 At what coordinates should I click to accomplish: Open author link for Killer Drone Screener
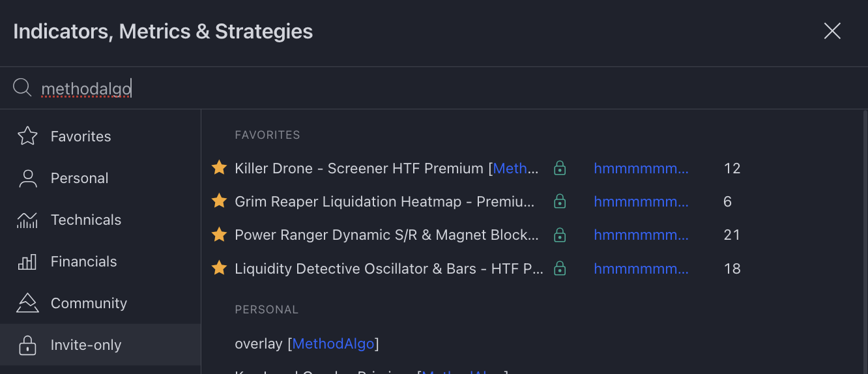click(x=641, y=168)
